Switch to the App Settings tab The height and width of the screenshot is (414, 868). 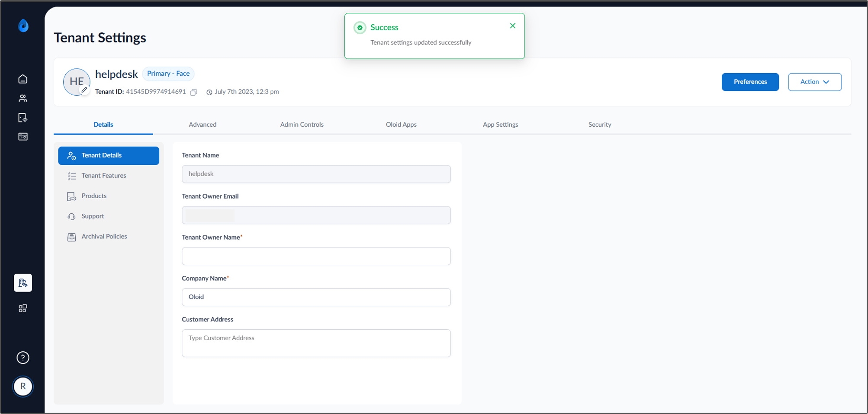point(501,125)
